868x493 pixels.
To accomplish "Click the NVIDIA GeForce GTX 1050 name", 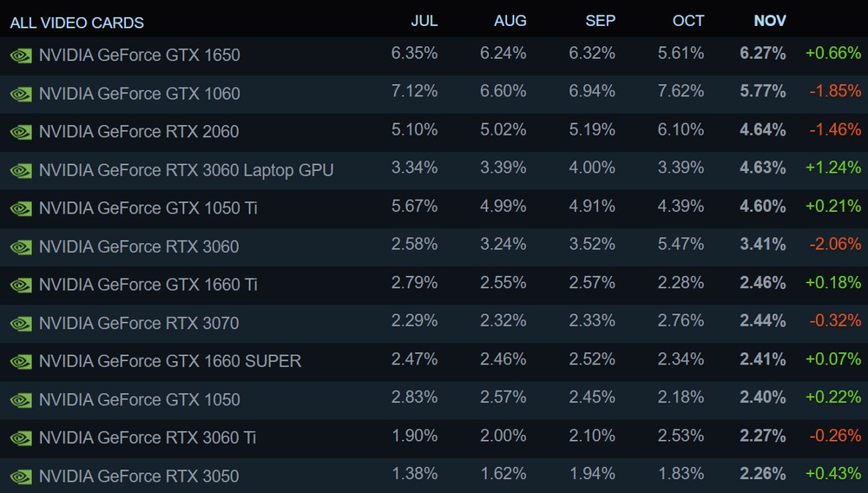I will coord(139,399).
